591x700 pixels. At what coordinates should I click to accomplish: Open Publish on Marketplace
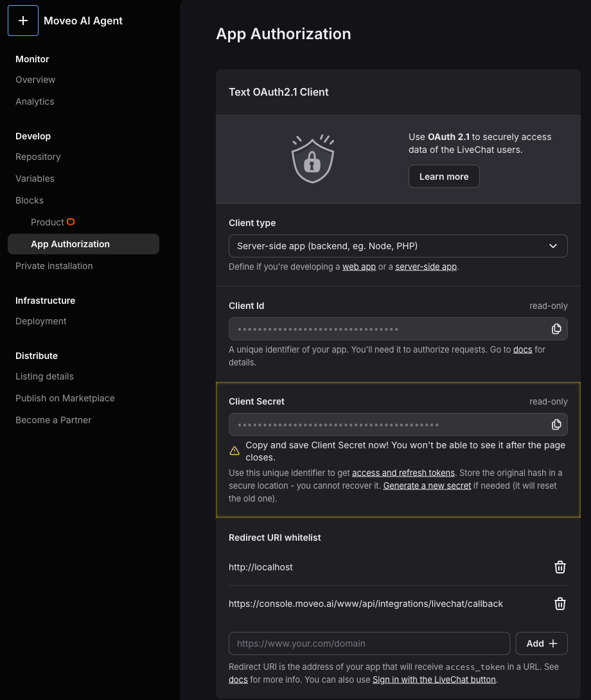click(65, 398)
